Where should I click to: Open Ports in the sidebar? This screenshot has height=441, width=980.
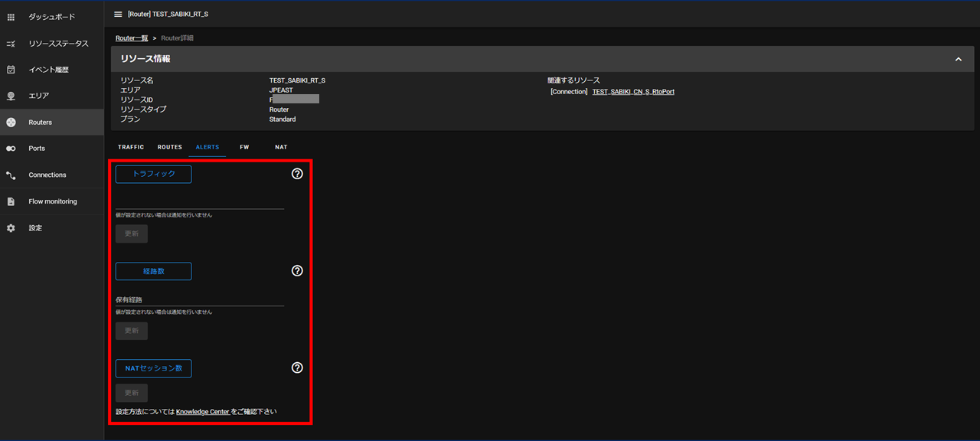[x=52, y=149]
